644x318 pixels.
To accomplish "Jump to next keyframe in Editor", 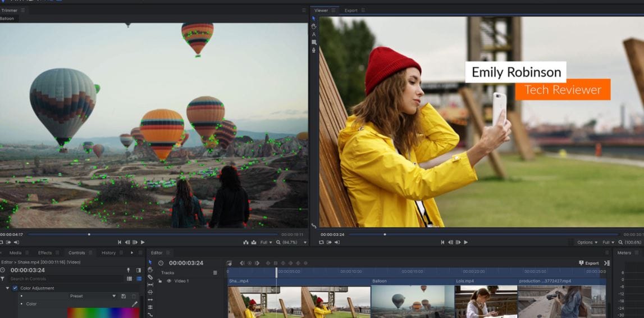I will point(257,263).
